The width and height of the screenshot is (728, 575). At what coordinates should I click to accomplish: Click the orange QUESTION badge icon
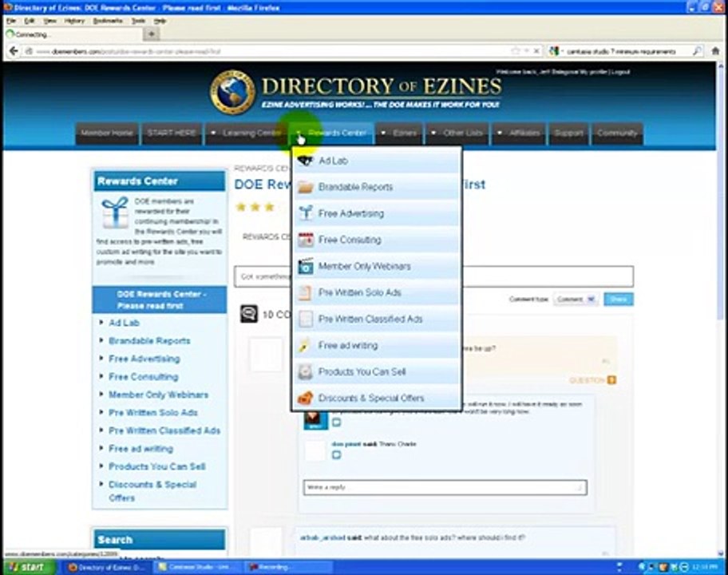pos(611,380)
